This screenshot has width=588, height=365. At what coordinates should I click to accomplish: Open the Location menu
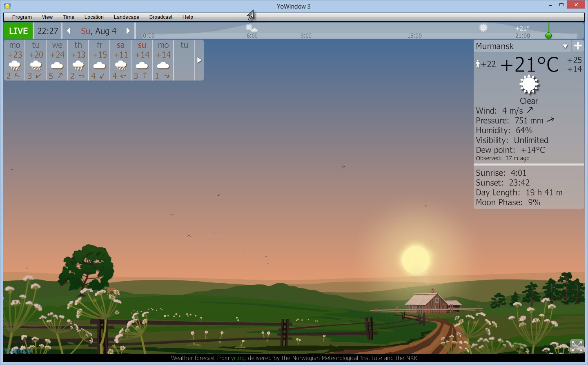tap(94, 17)
